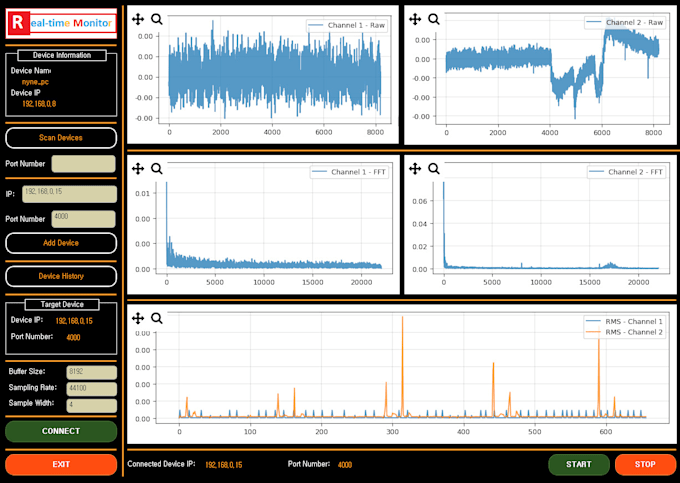Select pan tool on Channel 2 Raw plot
The height and width of the screenshot is (483, 680).
[x=414, y=18]
